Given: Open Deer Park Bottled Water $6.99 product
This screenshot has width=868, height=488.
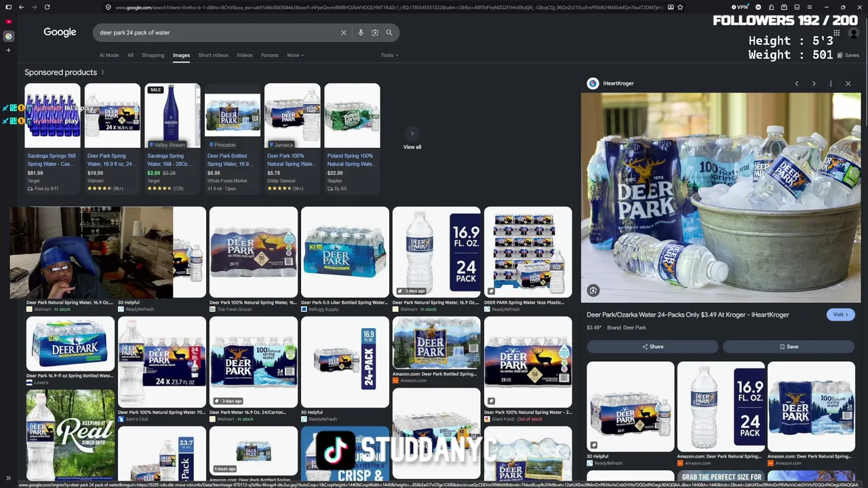Looking at the screenshot, I should click(233, 138).
